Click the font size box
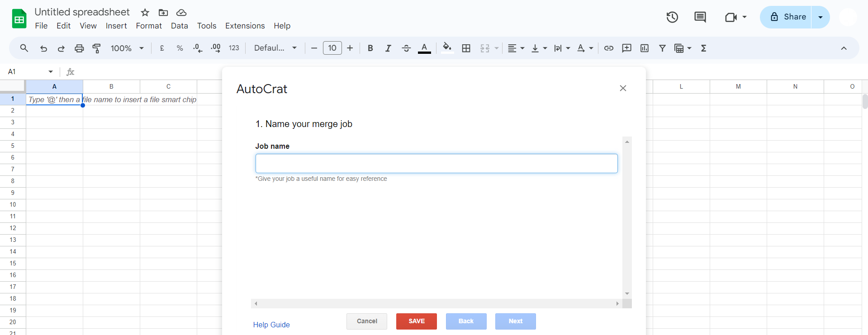 click(x=332, y=48)
